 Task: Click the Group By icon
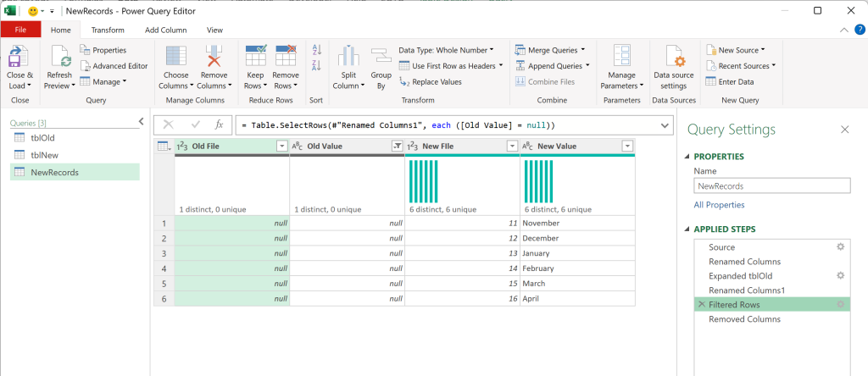(381, 57)
